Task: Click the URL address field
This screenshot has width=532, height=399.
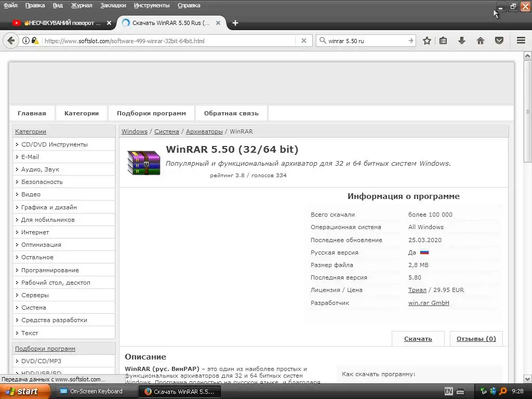Action: pyautogui.click(x=169, y=41)
